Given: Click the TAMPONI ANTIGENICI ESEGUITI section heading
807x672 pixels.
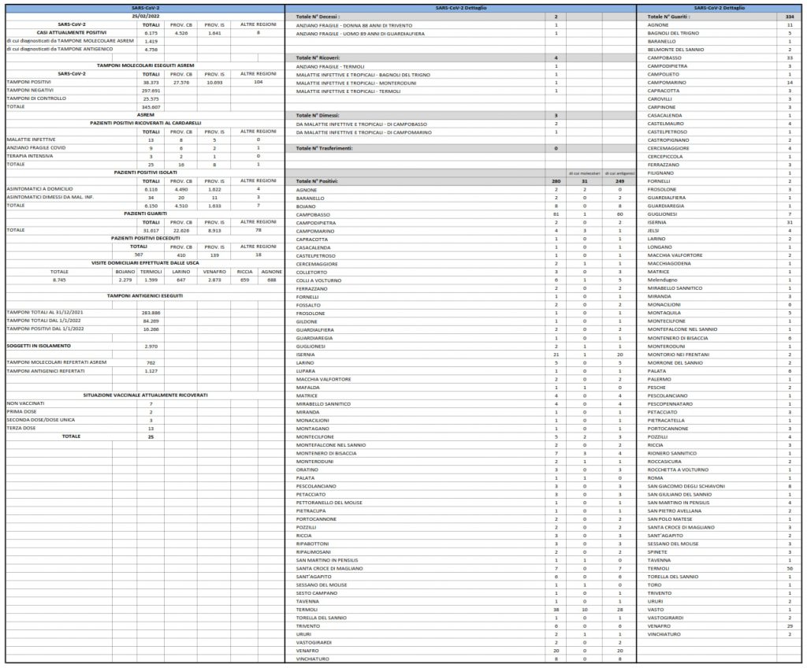Looking at the screenshot, I should (x=145, y=296).
